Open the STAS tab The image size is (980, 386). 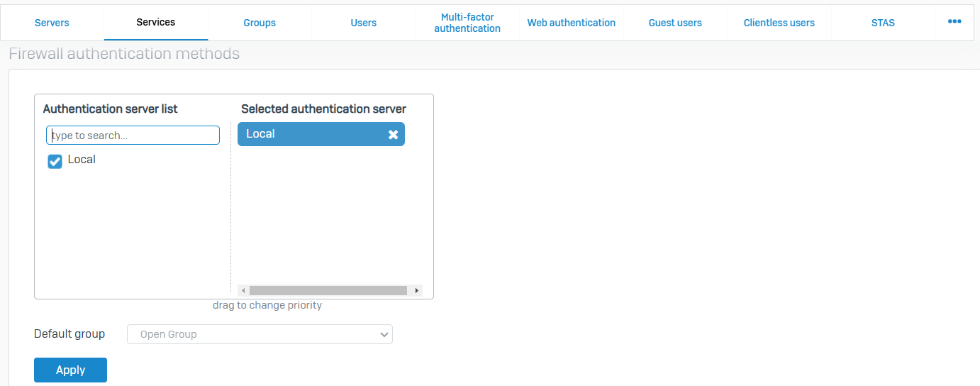(883, 23)
